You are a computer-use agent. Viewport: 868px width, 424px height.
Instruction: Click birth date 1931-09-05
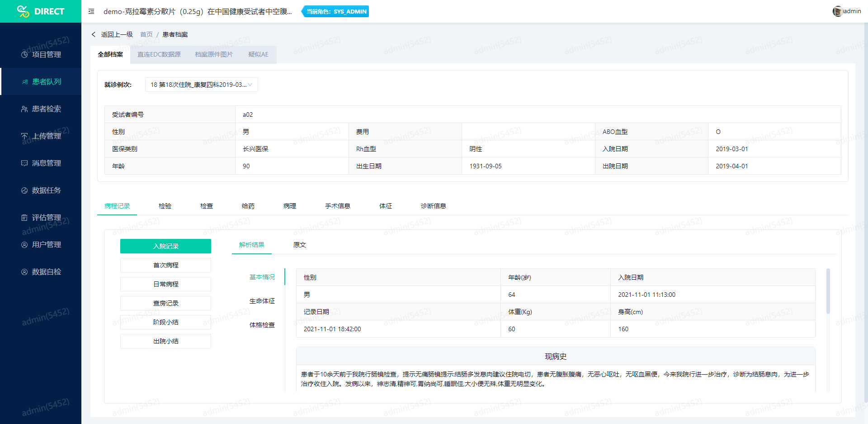(486, 166)
